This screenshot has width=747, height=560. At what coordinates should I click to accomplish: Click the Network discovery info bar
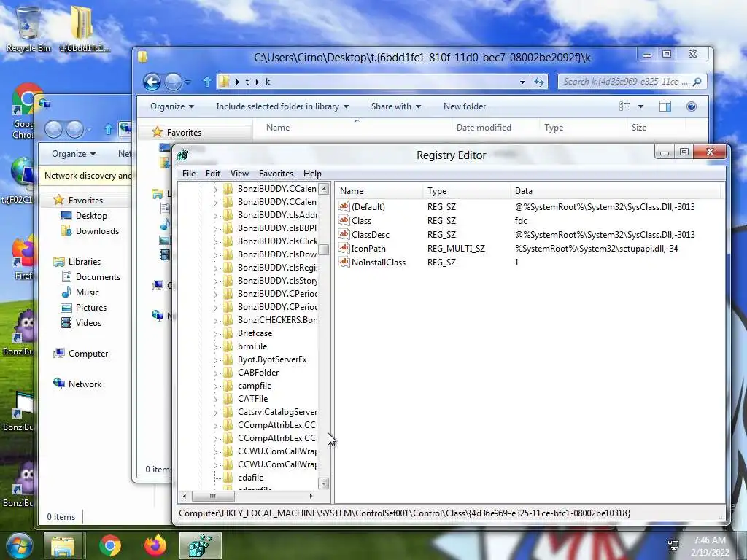tap(88, 176)
